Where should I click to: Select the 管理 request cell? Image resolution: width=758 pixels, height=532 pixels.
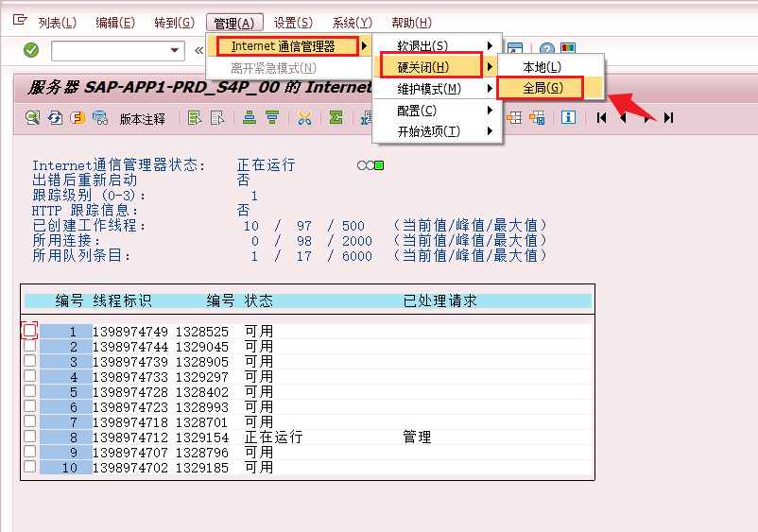pyautogui.click(x=417, y=438)
